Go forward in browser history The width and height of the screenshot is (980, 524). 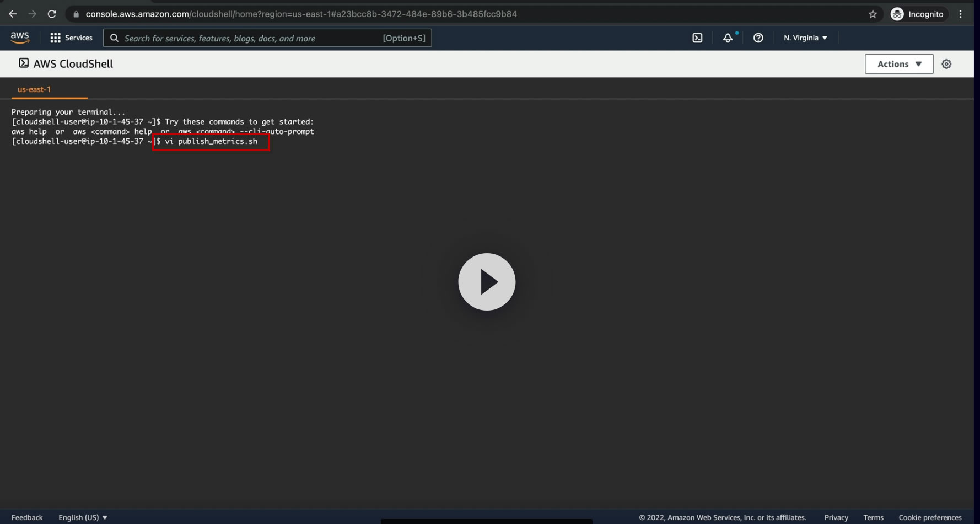pyautogui.click(x=32, y=14)
